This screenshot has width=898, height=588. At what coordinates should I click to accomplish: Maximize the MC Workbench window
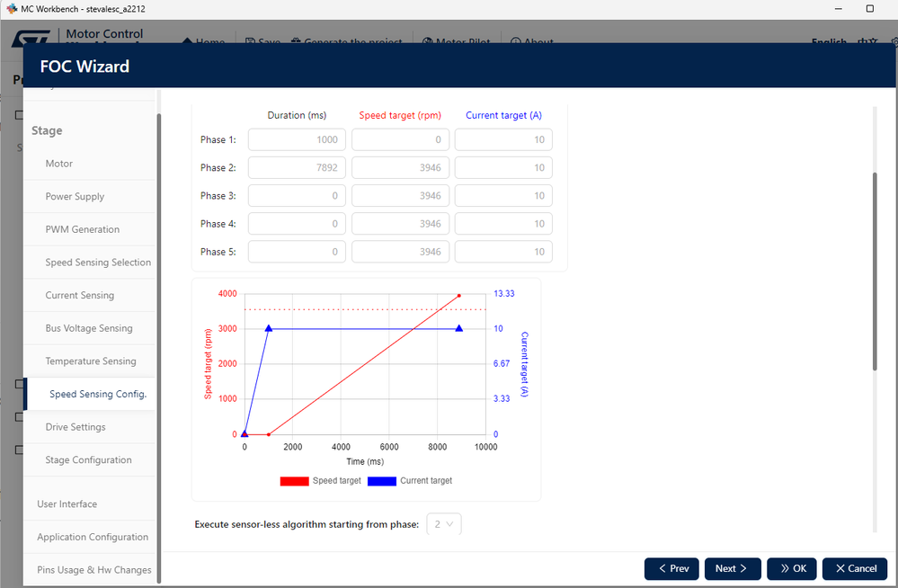[x=870, y=9]
